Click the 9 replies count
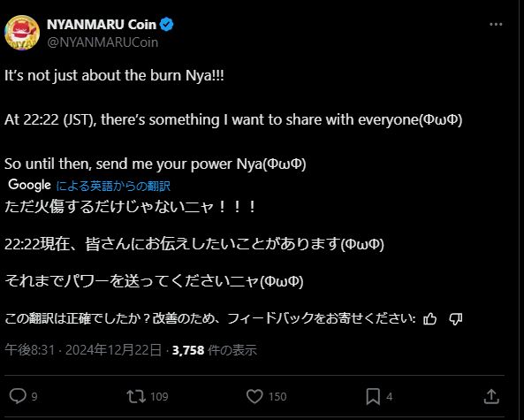Screen dimensions: 524x420 click(34, 397)
